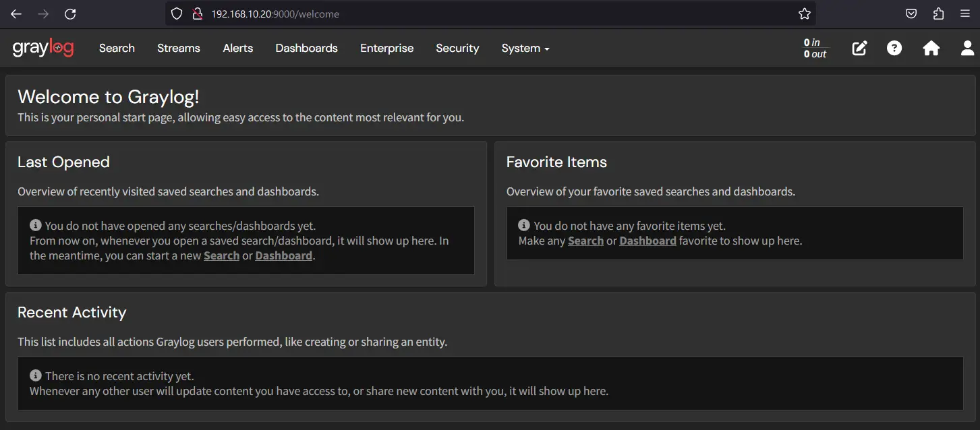Open the browser extensions icon

click(938, 13)
